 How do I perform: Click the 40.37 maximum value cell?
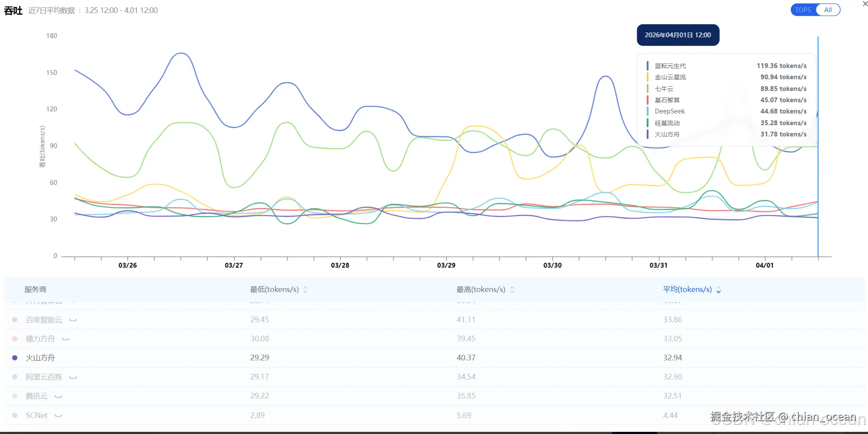pyautogui.click(x=466, y=358)
